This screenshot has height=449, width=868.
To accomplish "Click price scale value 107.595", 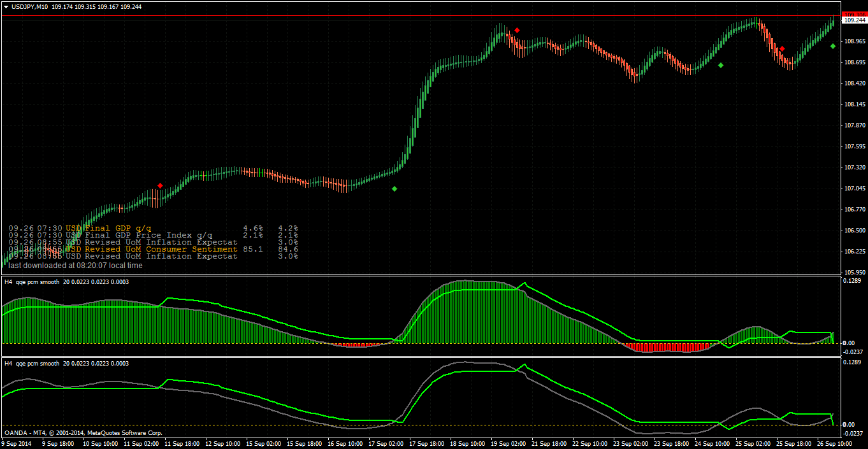I will (854, 146).
